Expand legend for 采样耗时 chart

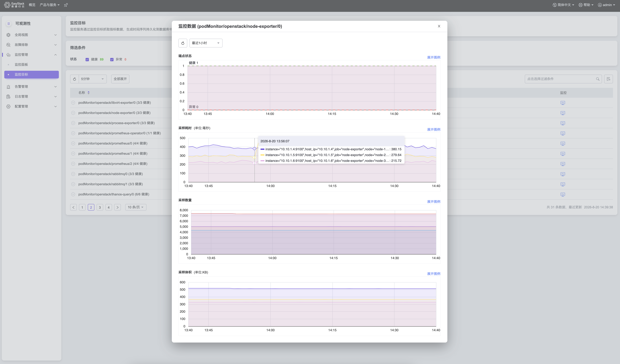(433, 129)
